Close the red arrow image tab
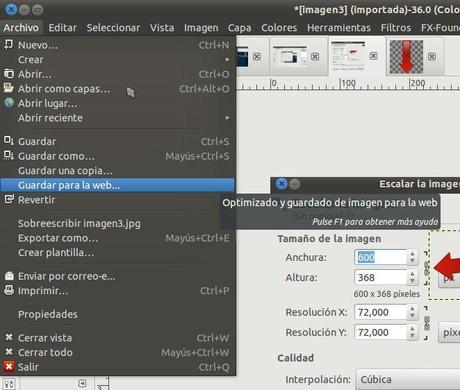 432,57
